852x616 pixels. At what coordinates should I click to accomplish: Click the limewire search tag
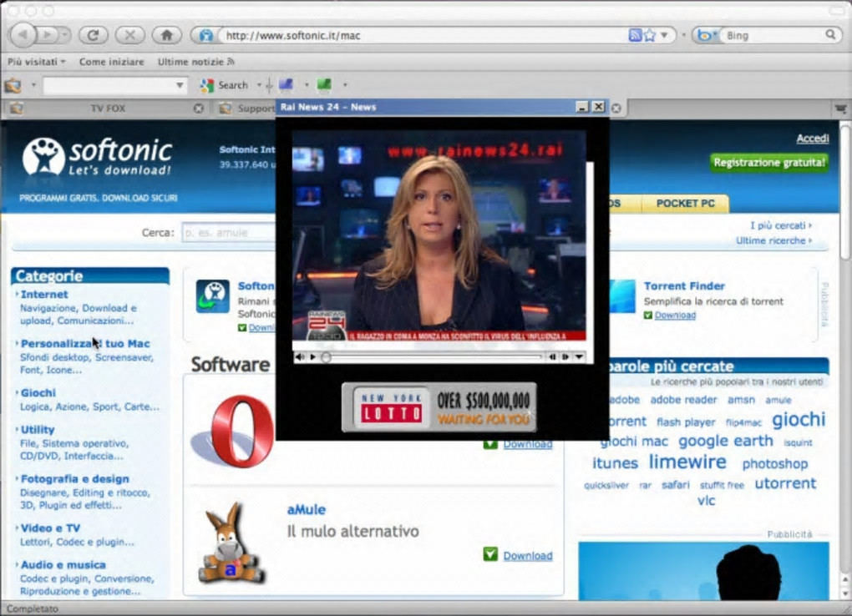point(687,462)
